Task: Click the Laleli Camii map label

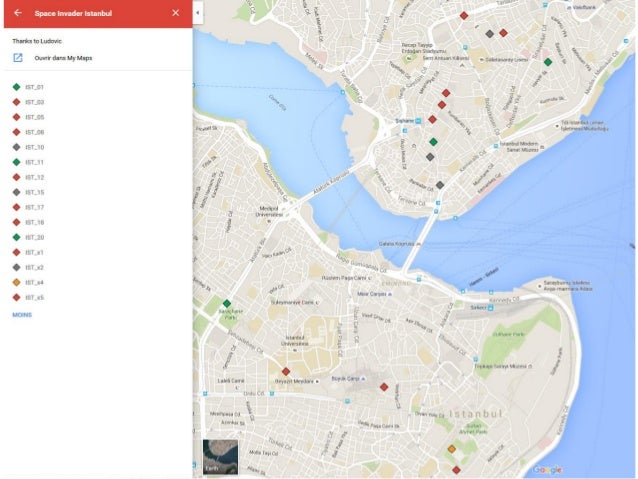Action: pyautogui.click(x=231, y=381)
